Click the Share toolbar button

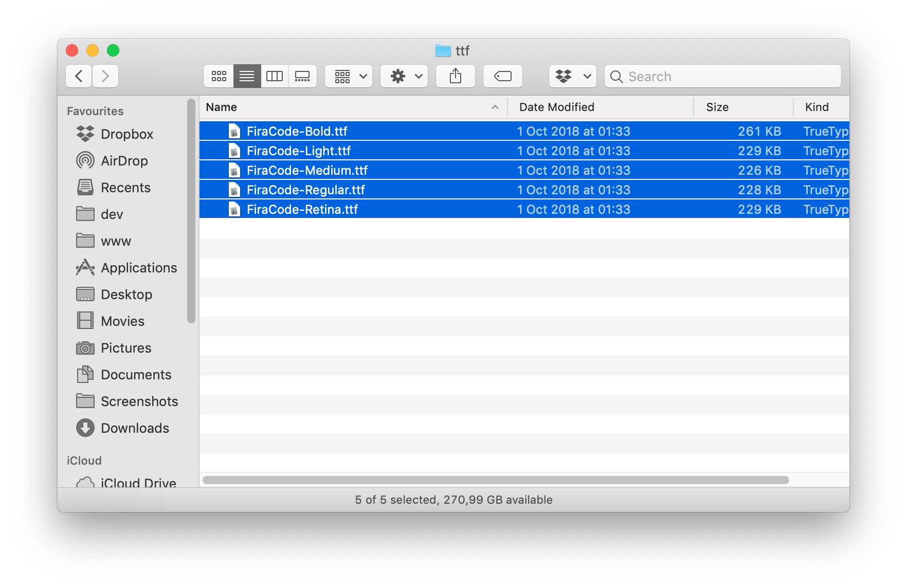coord(455,77)
